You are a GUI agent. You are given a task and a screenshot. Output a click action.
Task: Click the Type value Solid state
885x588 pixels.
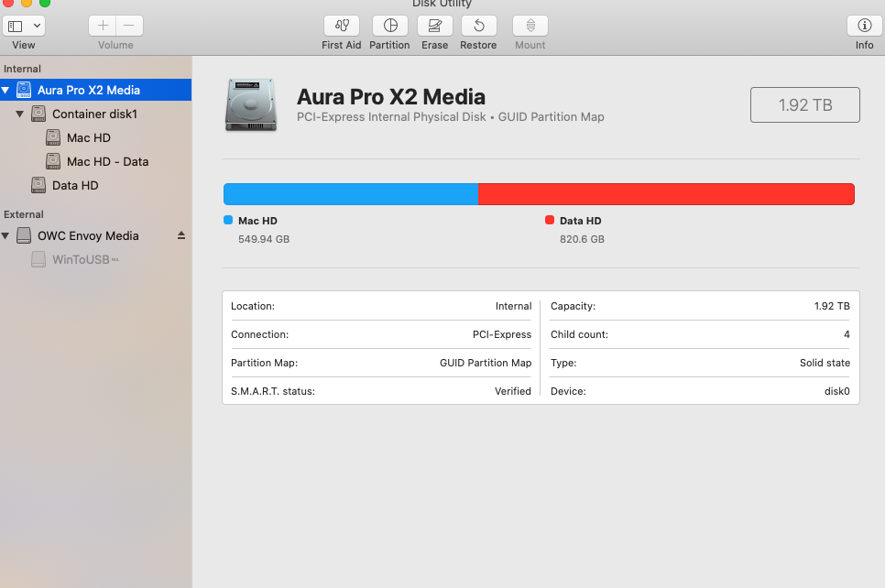point(825,363)
